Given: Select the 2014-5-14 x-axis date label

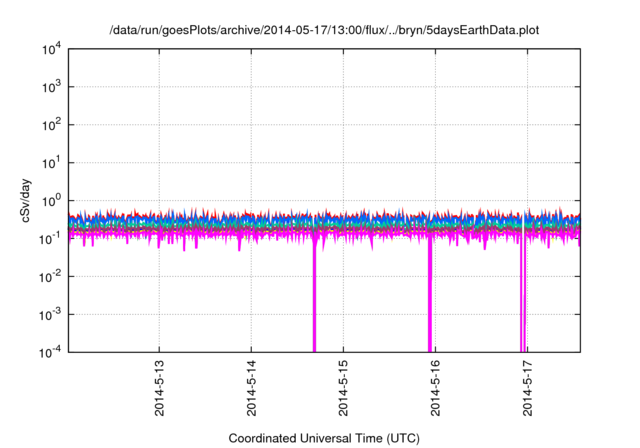Looking at the screenshot, I should 251,388.
